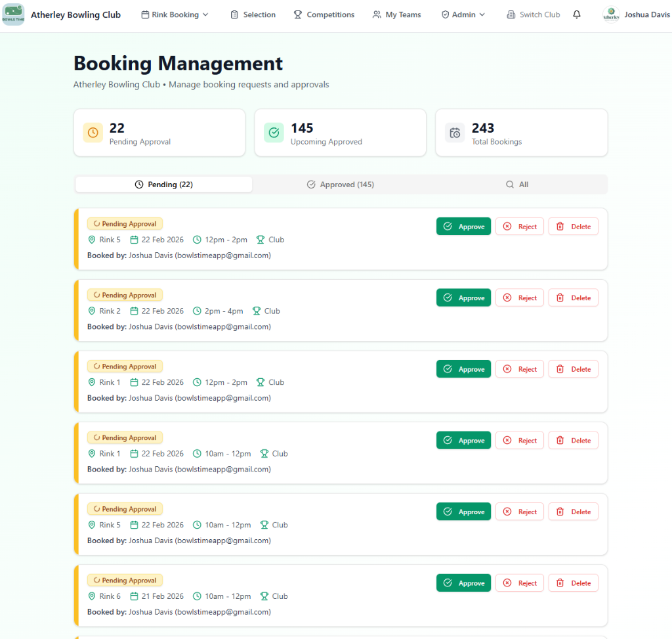This screenshot has height=639, width=672.
Task: Click calendar icon beside 21 Feb 2026
Action: pyautogui.click(x=134, y=596)
